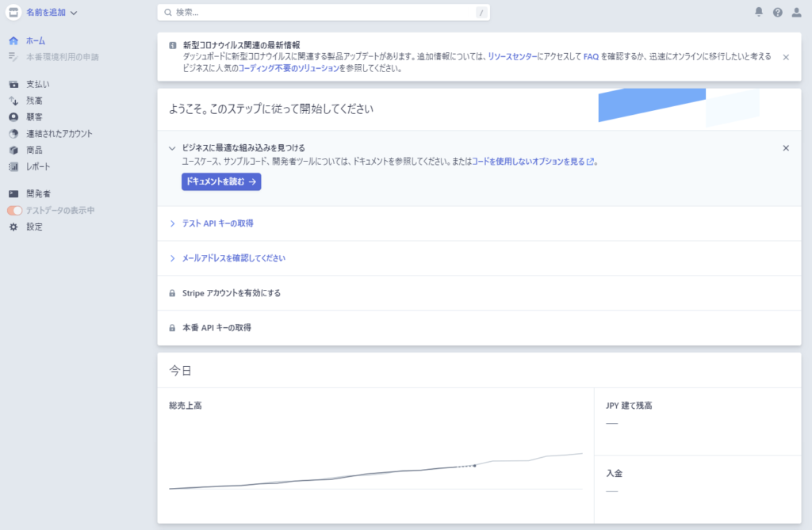
Task: Follow the FAQ link
Action: click(x=591, y=57)
